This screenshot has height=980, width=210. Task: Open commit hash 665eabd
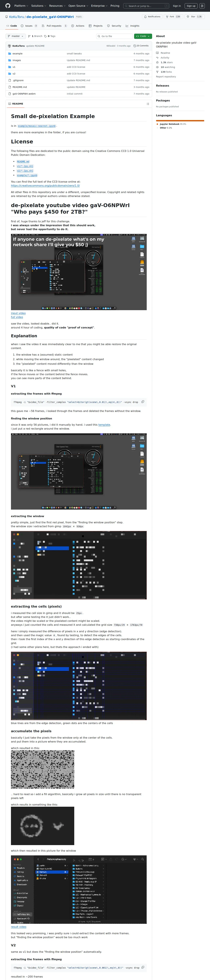[111, 46]
